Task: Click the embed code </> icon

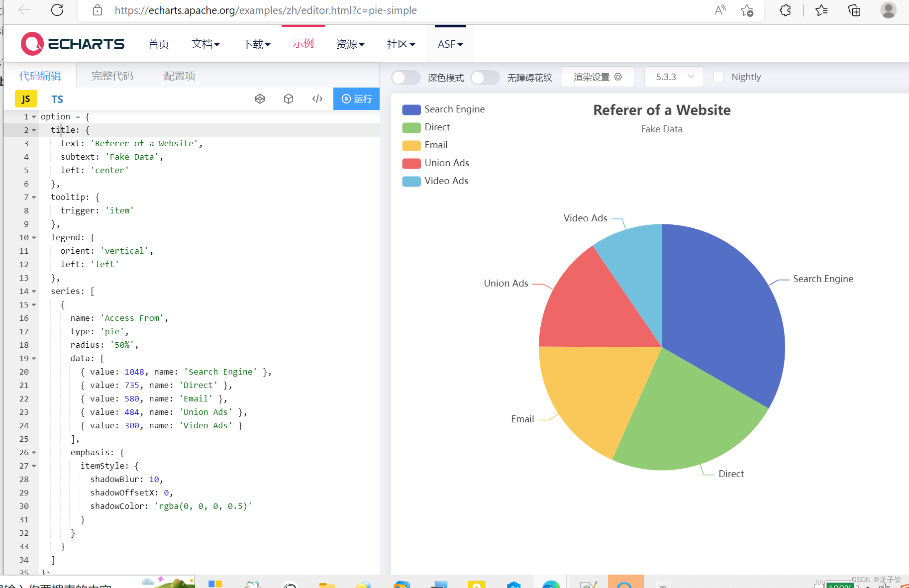Action: point(317,98)
